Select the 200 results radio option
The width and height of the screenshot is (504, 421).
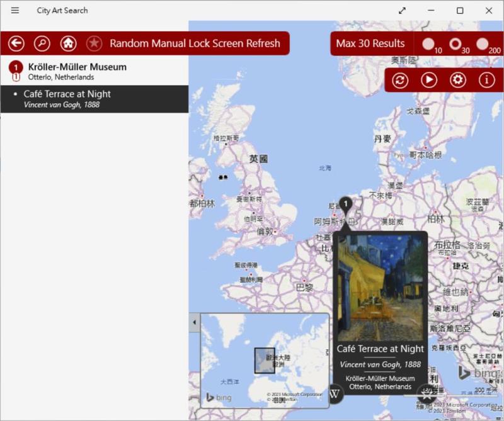click(x=483, y=44)
